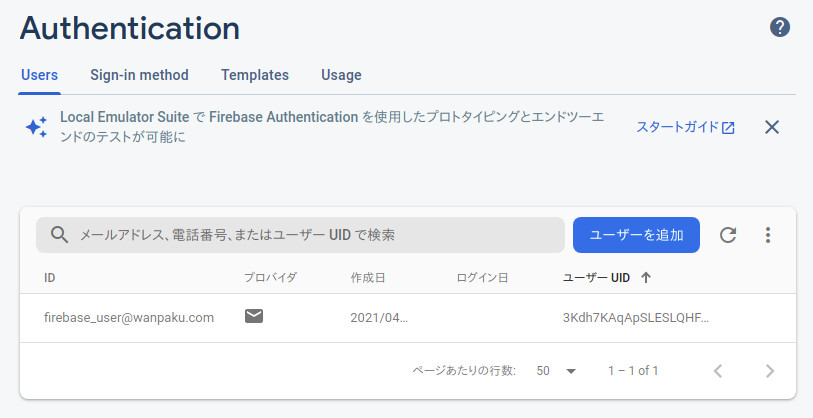
Task: Click the プロバイダ column header
Action: (x=270, y=277)
